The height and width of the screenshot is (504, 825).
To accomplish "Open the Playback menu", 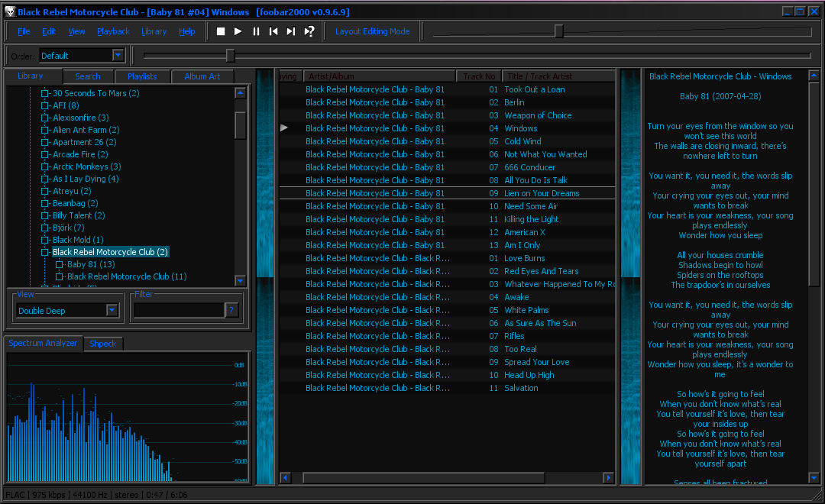I will pos(112,31).
